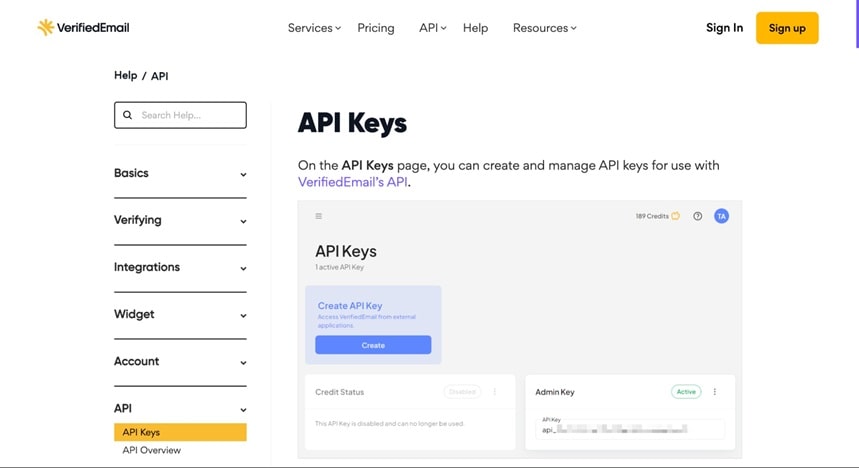Select API Keys in the sidebar
Image resolution: width=859 pixels, height=468 pixels.
(x=141, y=432)
